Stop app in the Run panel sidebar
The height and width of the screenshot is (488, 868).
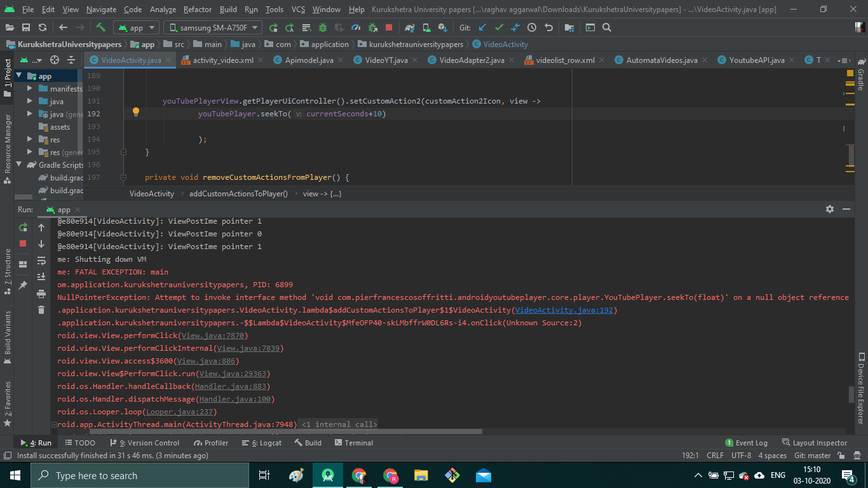pos(23,243)
